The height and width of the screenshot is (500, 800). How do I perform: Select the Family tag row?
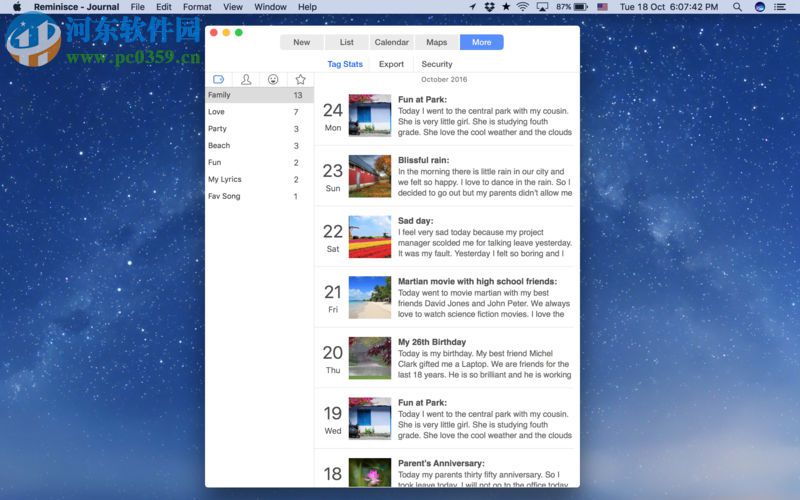(260, 95)
